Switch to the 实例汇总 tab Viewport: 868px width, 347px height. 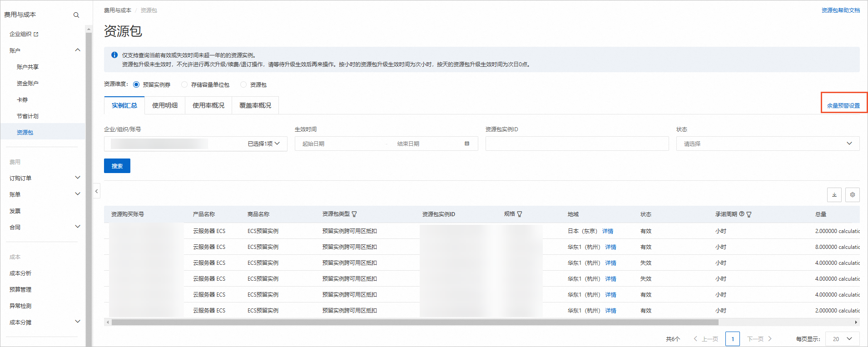tap(124, 105)
